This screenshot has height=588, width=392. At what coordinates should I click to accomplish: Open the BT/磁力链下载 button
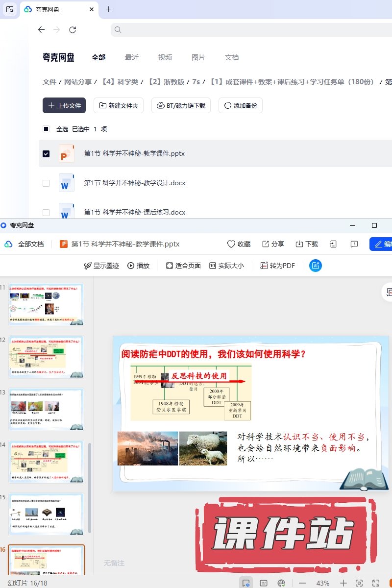[181, 105]
